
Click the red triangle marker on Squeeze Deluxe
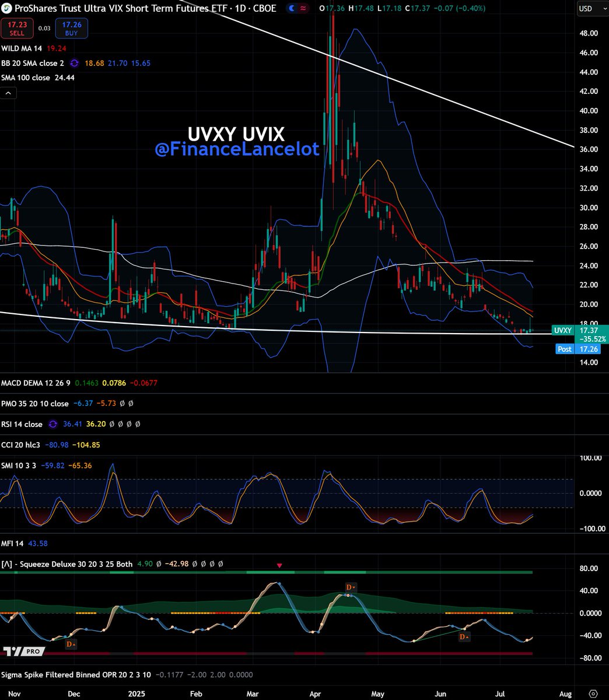pyautogui.click(x=279, y=565)
